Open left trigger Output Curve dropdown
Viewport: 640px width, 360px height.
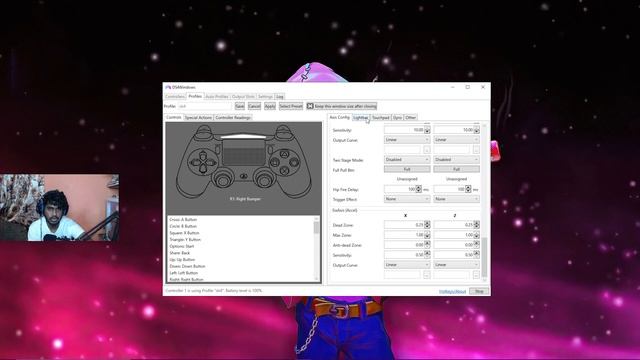(407, 140)
